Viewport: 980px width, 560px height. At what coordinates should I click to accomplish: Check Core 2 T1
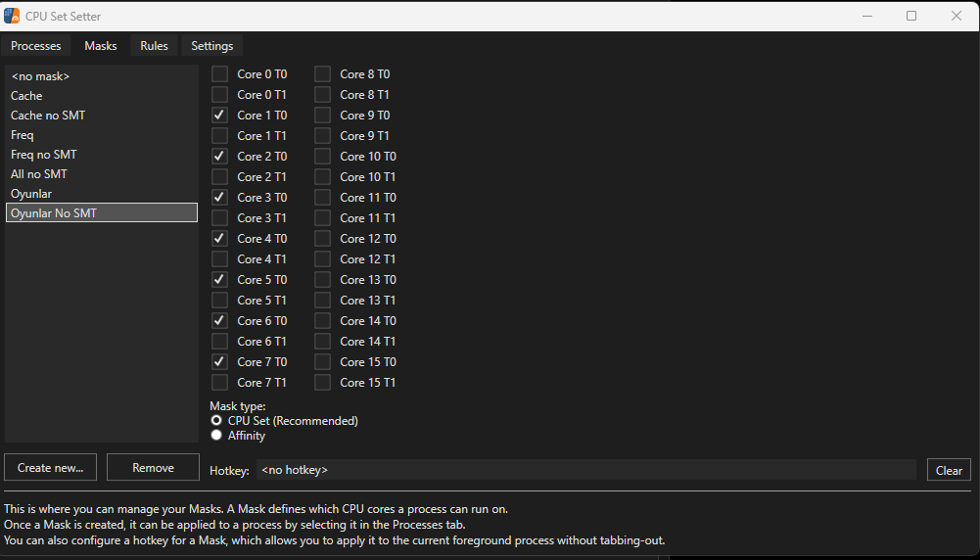click(219, 177)
